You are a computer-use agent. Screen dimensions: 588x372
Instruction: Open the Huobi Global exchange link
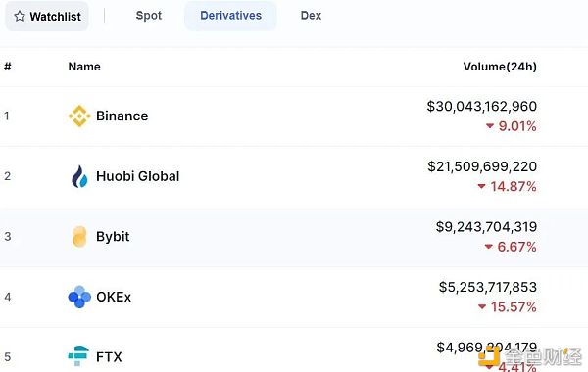tap(137, 176)
